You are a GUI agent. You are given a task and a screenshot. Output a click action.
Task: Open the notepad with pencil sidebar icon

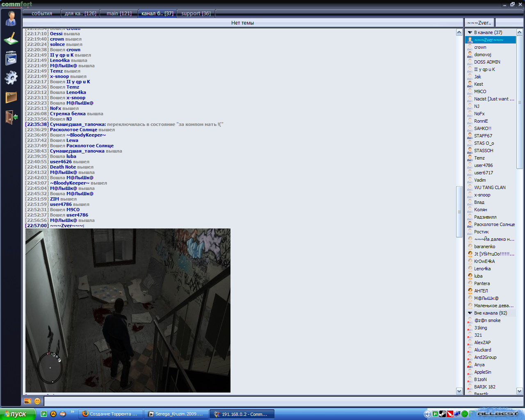[x=11, y=39]
